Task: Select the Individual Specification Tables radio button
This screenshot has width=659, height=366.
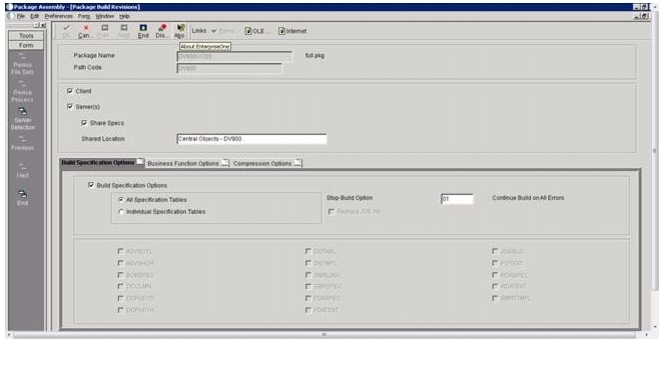Action: click(x=121, y=212)
